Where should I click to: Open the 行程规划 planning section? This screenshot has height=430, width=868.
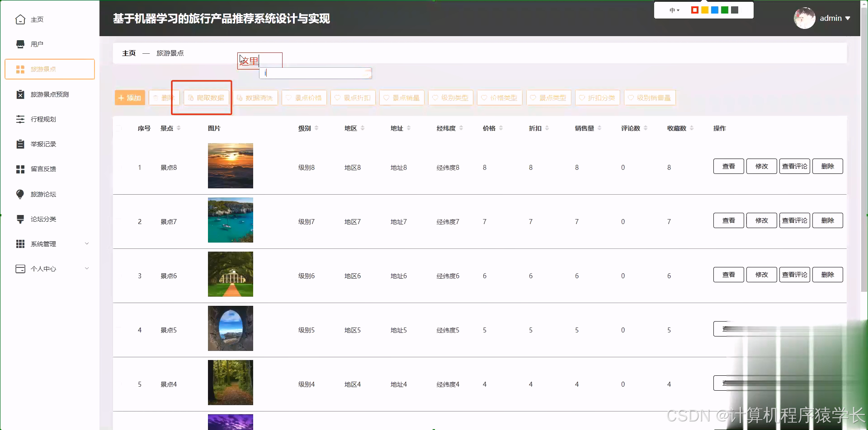click(43, 119)
